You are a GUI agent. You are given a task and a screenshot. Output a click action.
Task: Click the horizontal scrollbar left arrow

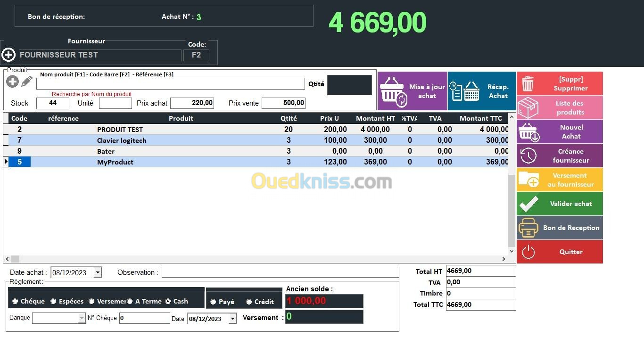pos(7,259)
